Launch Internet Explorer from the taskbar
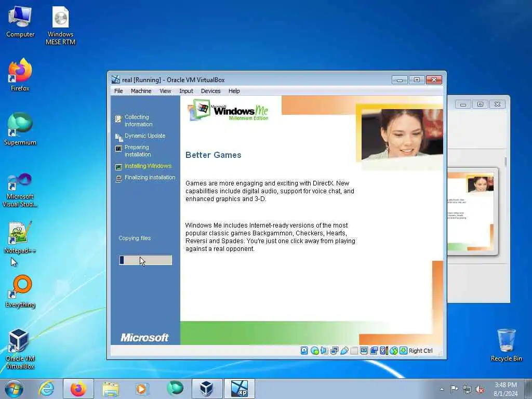This screenshot has height=399, width=532. (46, 389)
